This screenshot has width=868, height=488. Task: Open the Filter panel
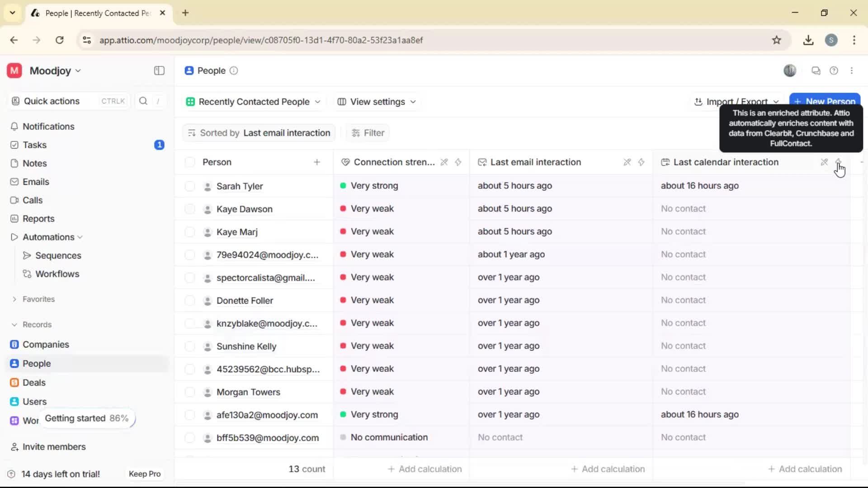tap(368, 132)
